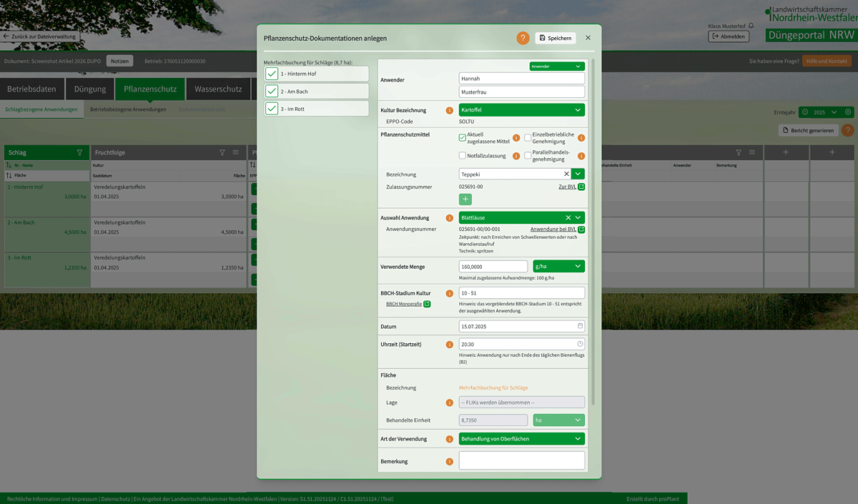The image size is (858, 504).
Task: Click the info icon beside BBCH-Stadium Kultur
Action: pyautogui.click(x=450, y=293)
